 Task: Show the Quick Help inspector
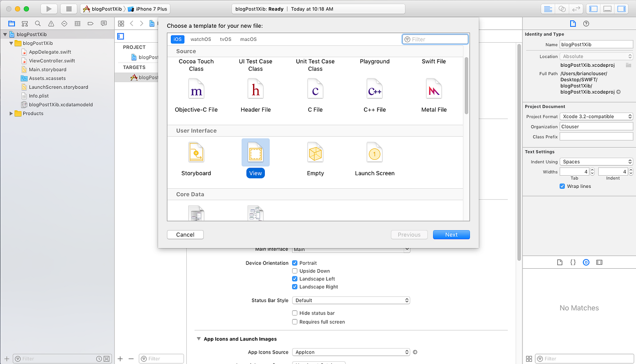586,24
